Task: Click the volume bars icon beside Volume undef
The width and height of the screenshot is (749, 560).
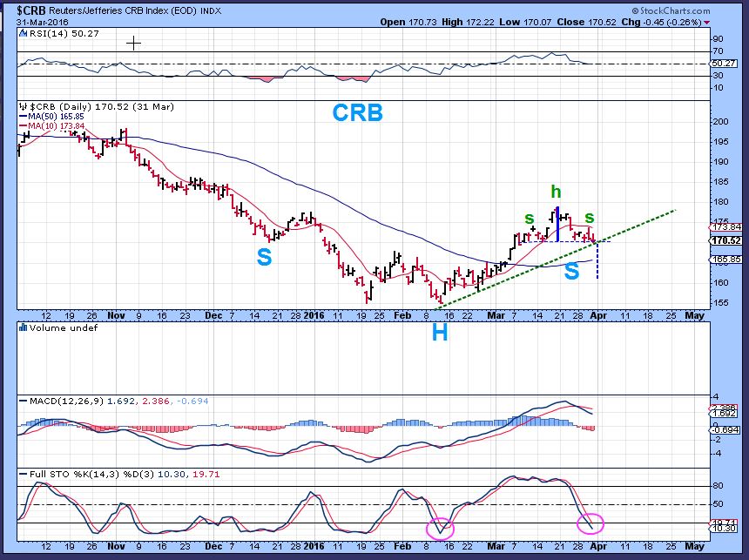Action: point(23,327)
